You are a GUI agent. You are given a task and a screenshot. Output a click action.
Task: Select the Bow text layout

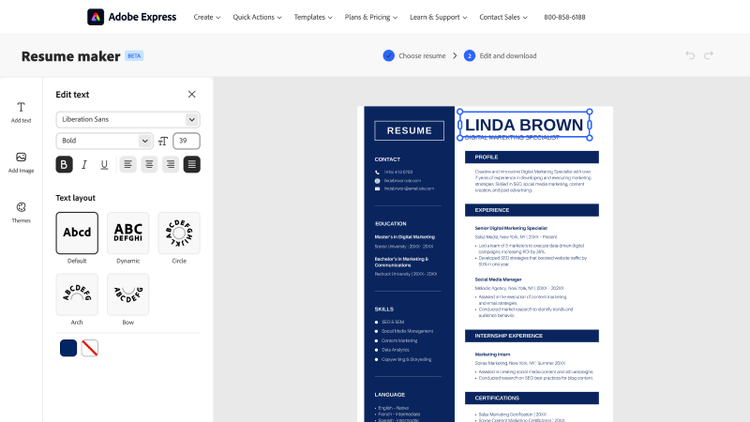(x=128, y=294)
